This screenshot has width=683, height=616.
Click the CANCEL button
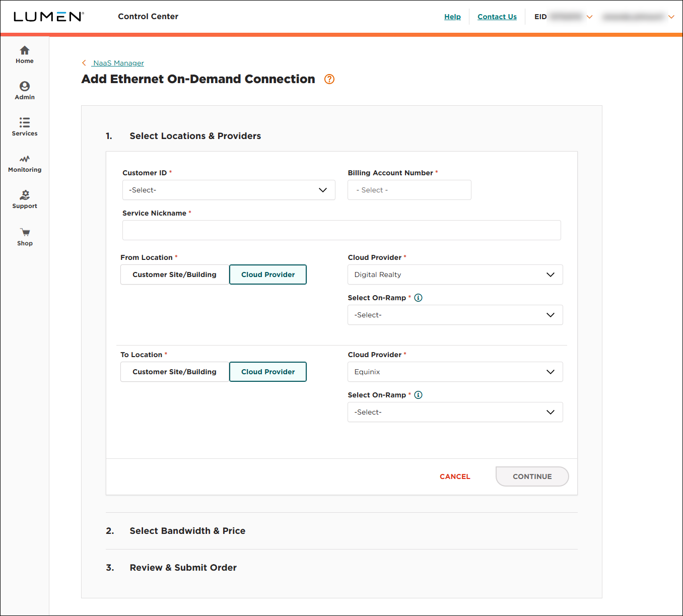coord(455,476)
